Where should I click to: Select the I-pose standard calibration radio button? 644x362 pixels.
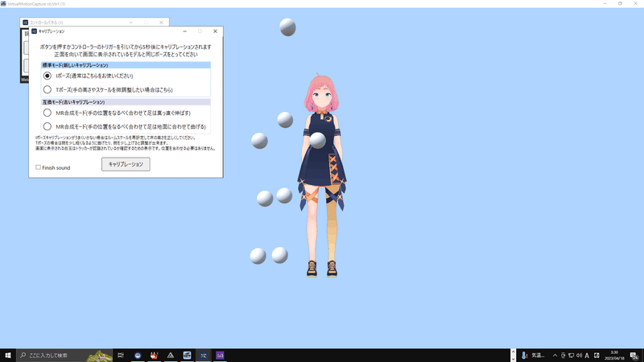click(47, 76)
